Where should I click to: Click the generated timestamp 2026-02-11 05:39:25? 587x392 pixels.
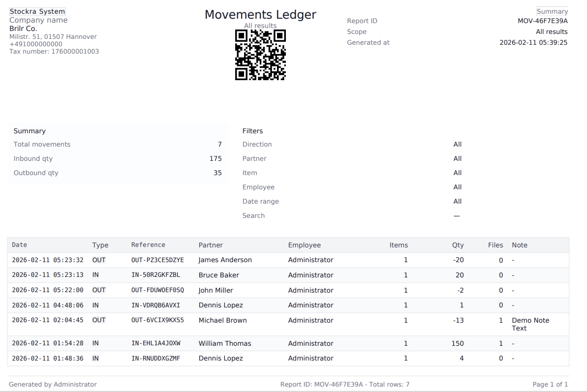click(533, 42)
